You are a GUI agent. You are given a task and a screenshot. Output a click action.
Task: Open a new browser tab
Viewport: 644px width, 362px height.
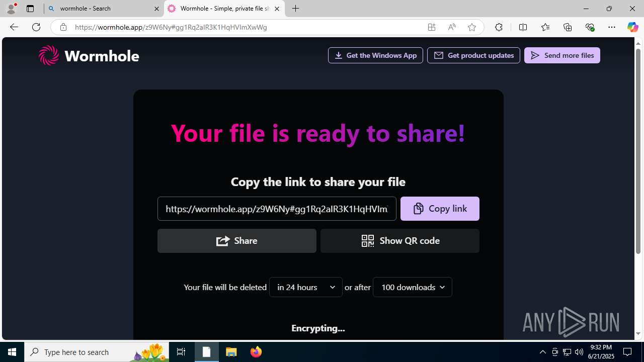296,9
